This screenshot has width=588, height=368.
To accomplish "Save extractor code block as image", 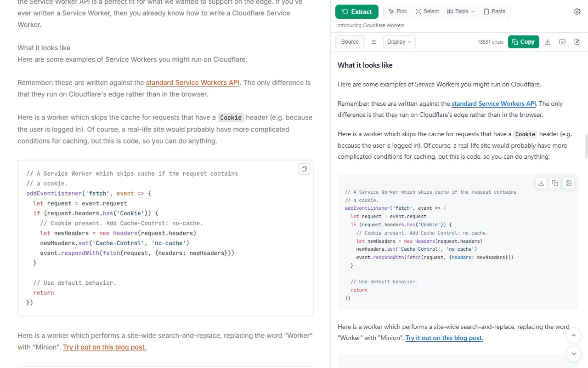I will pyautogui.click(x=569, y=183).
